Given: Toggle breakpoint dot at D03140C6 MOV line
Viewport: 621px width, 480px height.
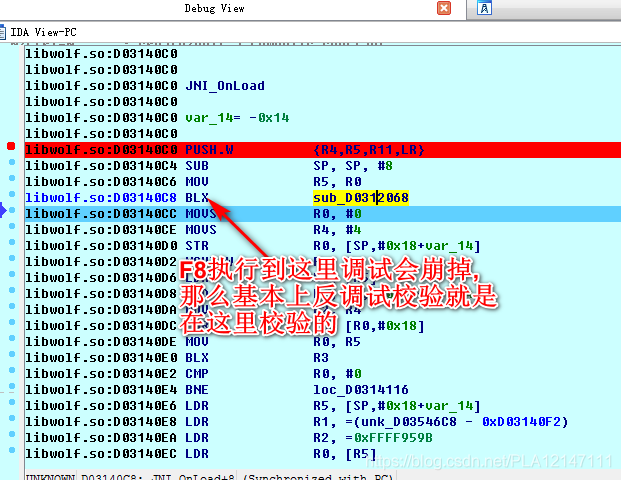Looking at the screenshot, I should (x=12, y=178).
